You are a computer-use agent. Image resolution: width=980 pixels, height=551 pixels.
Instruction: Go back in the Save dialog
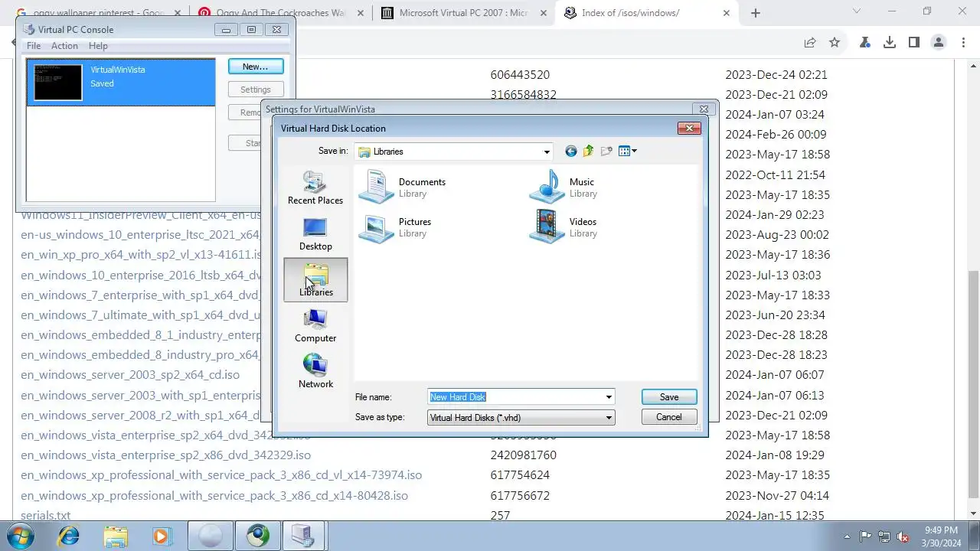(570, 152)
